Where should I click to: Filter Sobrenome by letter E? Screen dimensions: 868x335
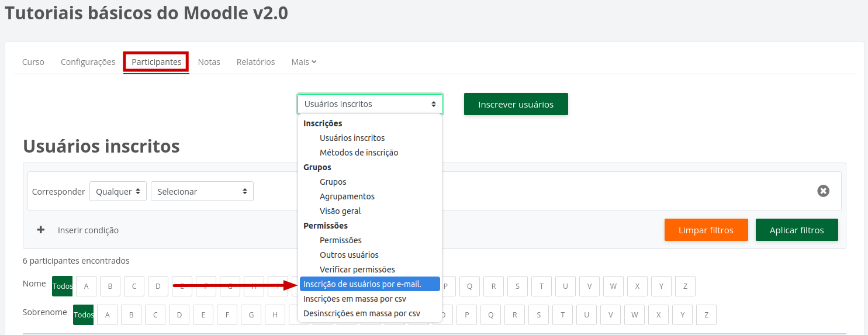pyautogui.click(x=203, y=315)
